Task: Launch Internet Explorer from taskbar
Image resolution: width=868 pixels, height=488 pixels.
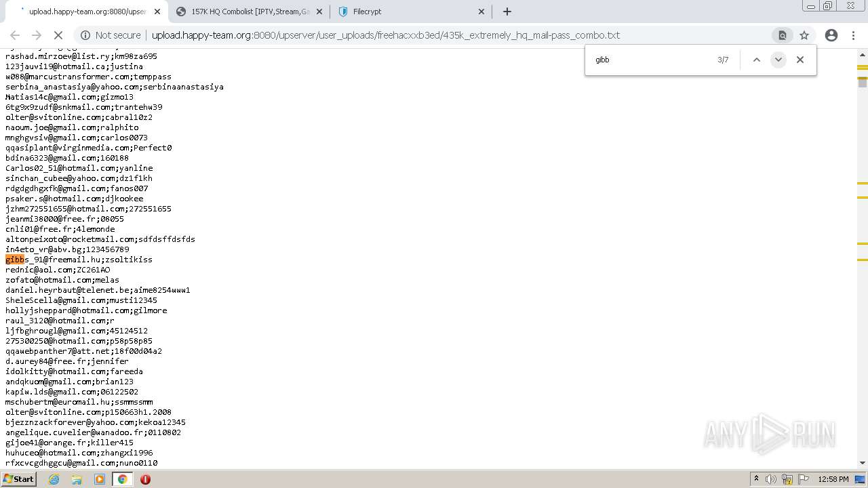Action: (54, 479)
